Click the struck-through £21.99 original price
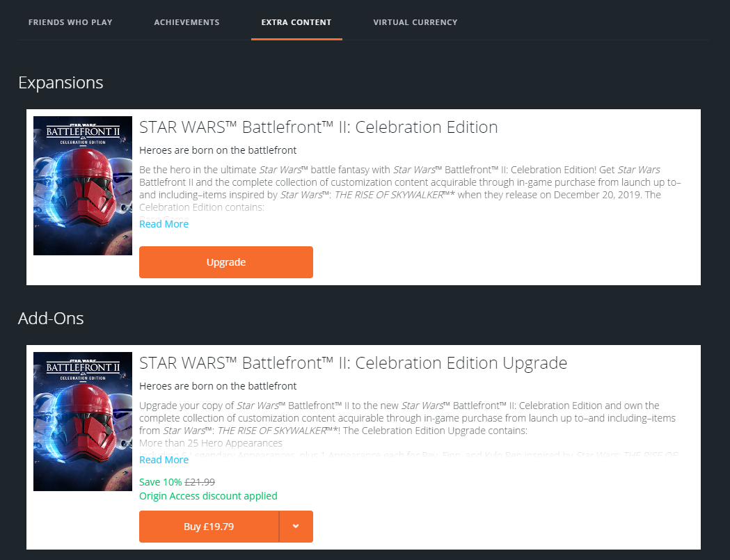730x560 pixels. pos(200,482)
